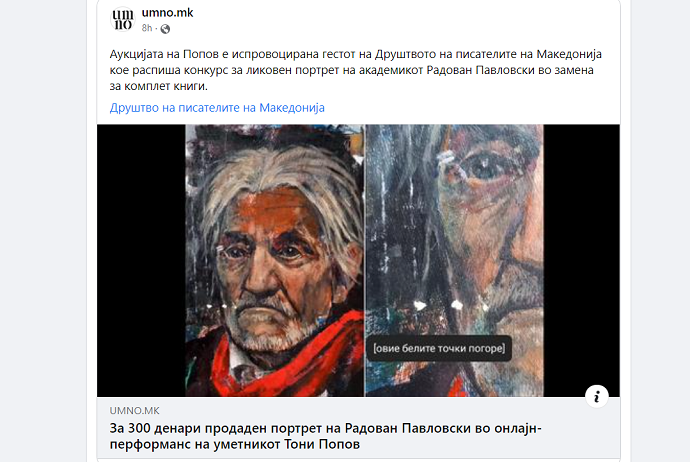
Task: Click the second headline line mentioning Тони Попов
Action: click(235, 444)
